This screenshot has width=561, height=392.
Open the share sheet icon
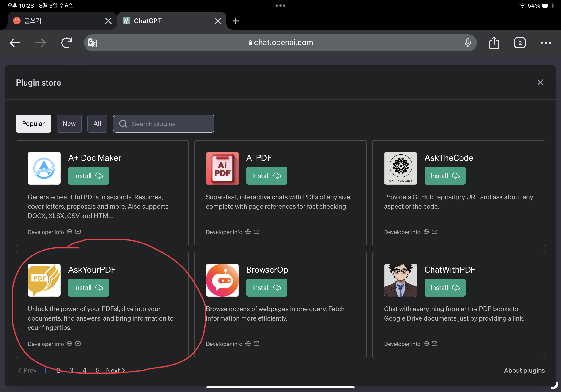(x=494, y=43)
